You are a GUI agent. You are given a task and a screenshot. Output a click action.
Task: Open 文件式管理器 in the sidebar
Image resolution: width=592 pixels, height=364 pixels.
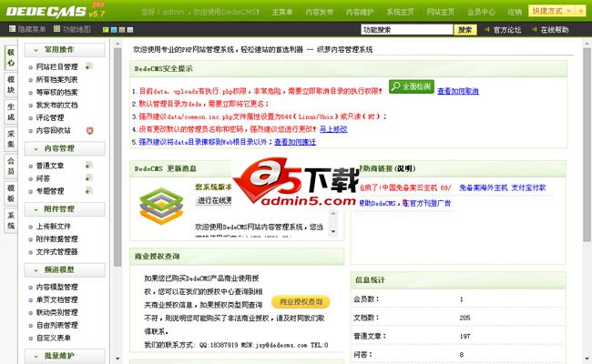[57, 251]
